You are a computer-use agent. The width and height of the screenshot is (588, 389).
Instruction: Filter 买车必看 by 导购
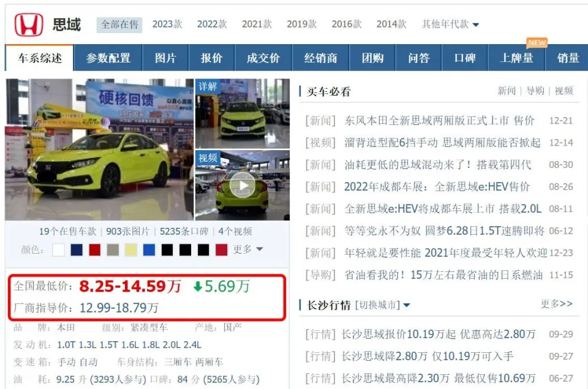[535, 91]
